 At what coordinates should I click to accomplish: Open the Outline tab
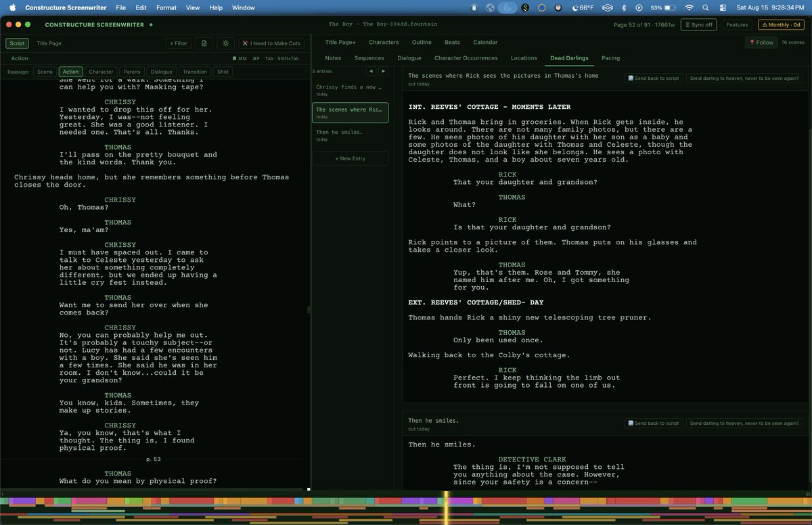pos(422,42)
